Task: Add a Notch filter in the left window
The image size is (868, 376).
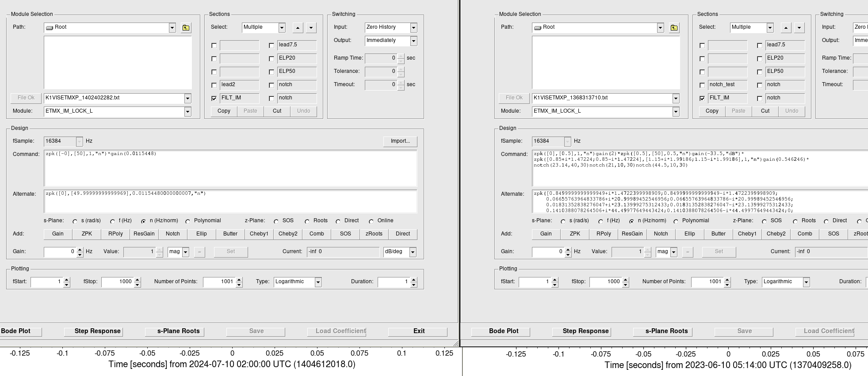Action: coord(172,234)
